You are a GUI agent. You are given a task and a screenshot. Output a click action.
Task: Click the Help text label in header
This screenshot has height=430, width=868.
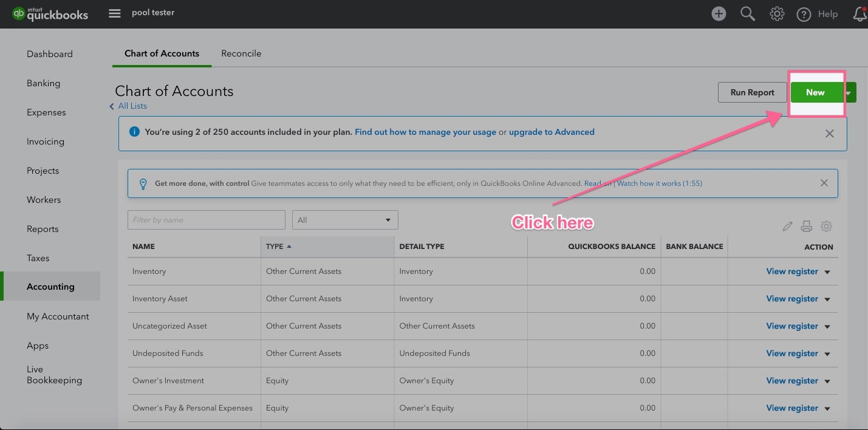coord(828,14)
